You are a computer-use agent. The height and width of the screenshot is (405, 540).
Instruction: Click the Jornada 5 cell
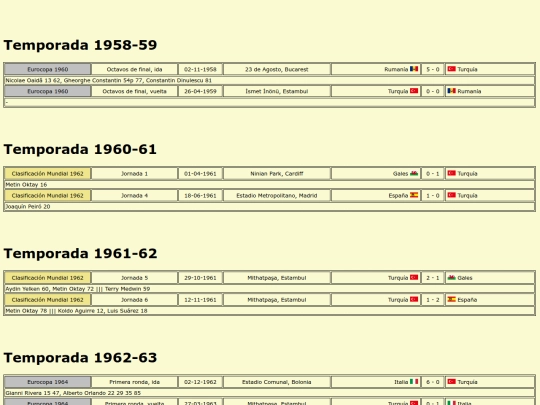point(134,278)
